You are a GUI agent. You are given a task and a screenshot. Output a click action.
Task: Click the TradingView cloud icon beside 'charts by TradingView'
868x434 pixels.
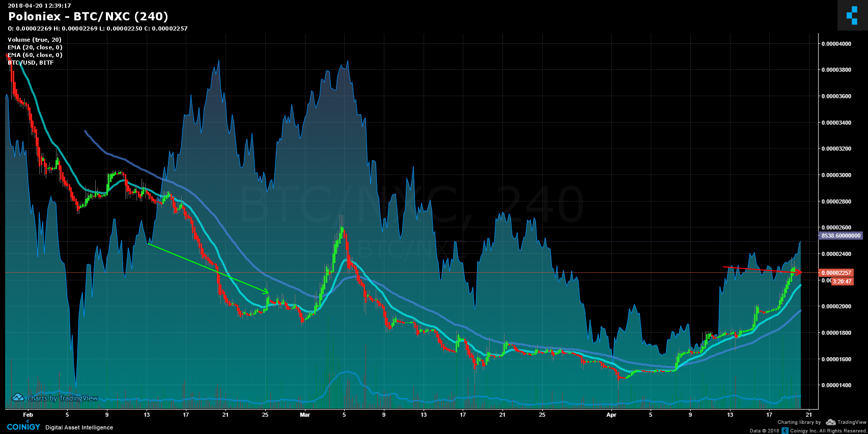click(18, 398)
